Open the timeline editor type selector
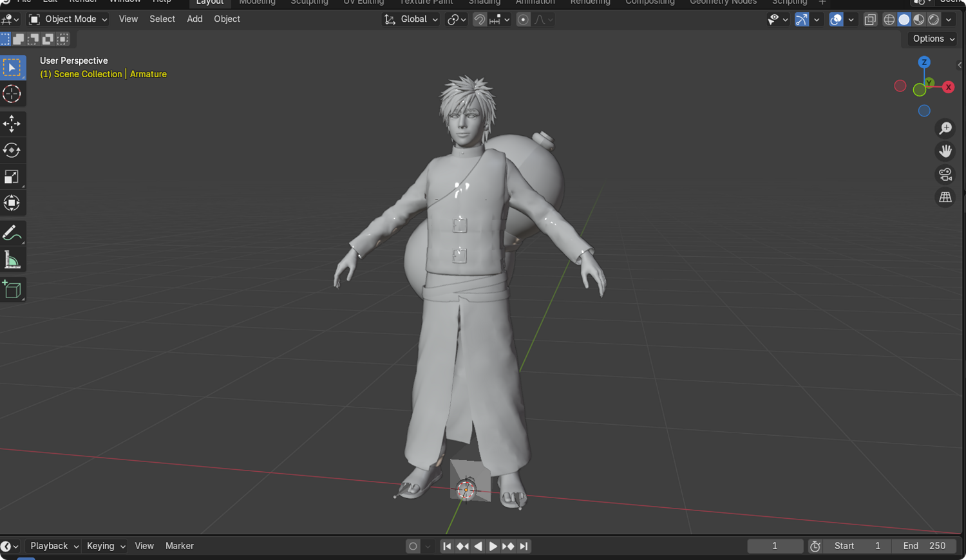The height and width of the screenshot is (560, 966). tap(10, 546)
